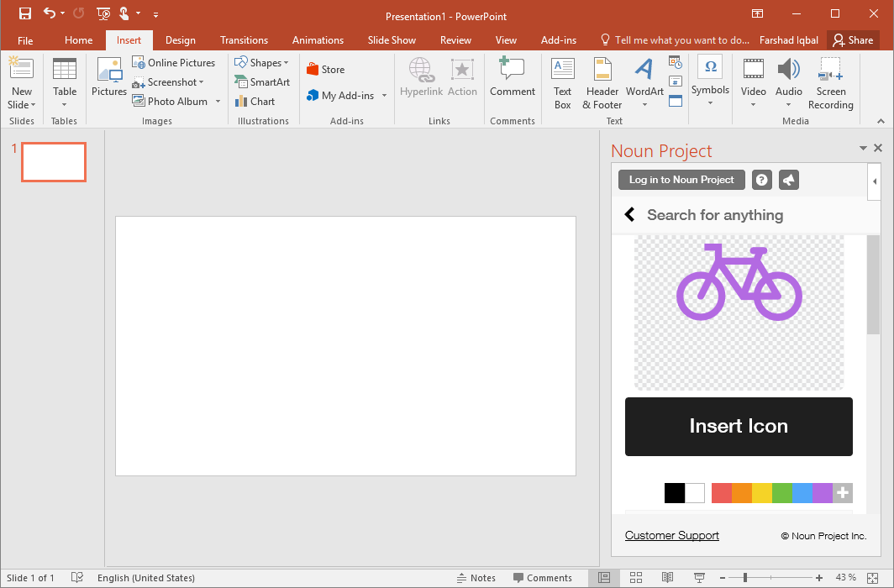Open the Noun Project pane options arrow
Viewport: 894px width, 588px height.
click(x=863, y=149)
